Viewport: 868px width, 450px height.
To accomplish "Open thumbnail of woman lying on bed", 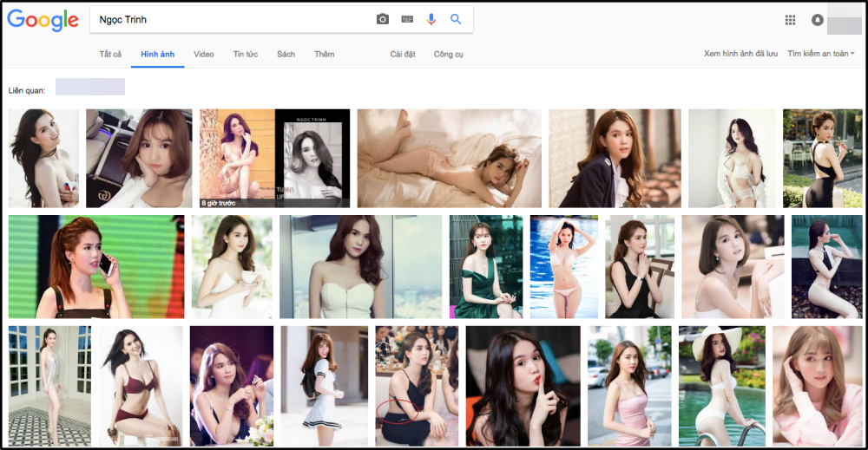I will 450,158.
